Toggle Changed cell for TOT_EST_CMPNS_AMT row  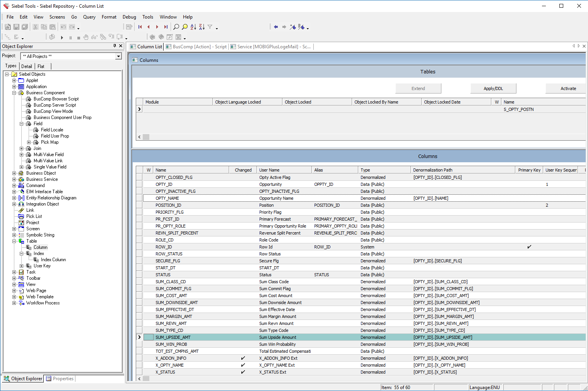[x=243, y=351]
